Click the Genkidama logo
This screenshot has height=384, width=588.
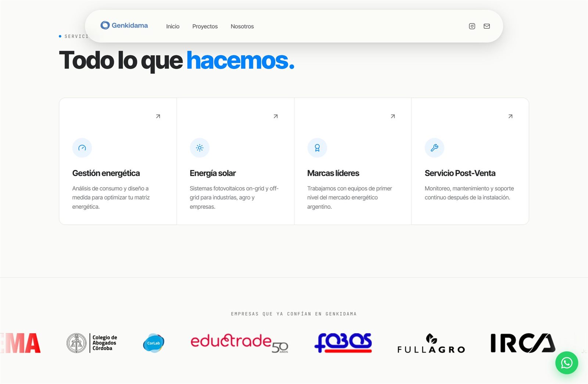(124, 25)
